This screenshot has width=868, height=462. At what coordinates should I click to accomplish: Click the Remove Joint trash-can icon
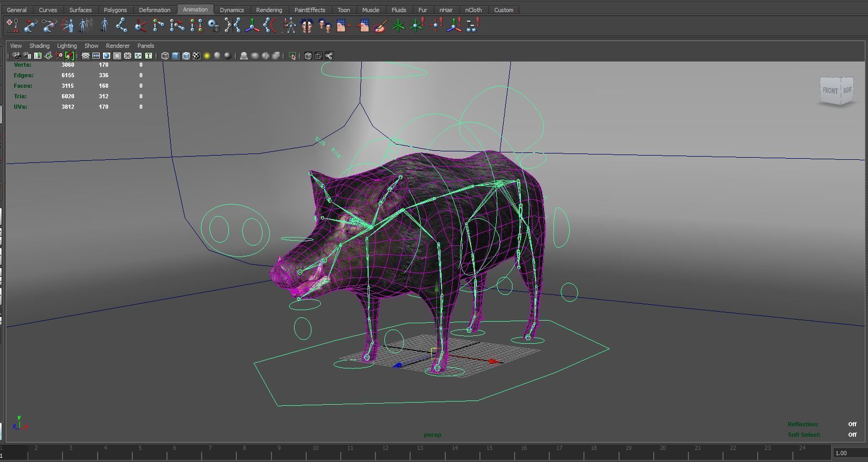click(213, 25)
